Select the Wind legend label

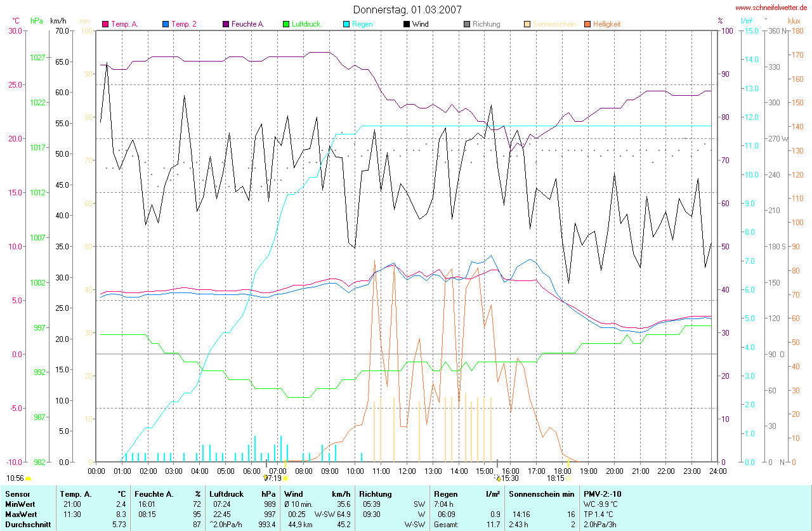(420, 24)
